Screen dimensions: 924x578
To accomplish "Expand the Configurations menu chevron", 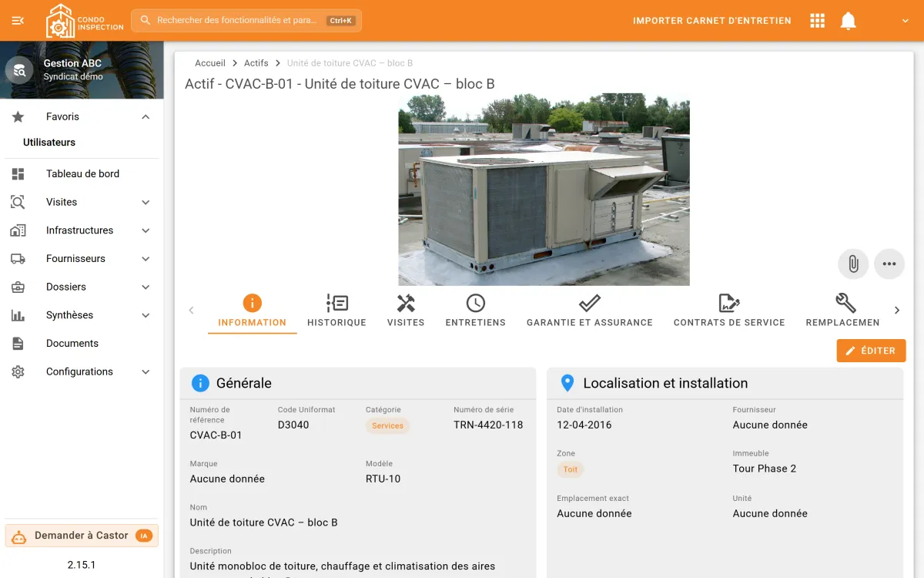I will [146, 371].
